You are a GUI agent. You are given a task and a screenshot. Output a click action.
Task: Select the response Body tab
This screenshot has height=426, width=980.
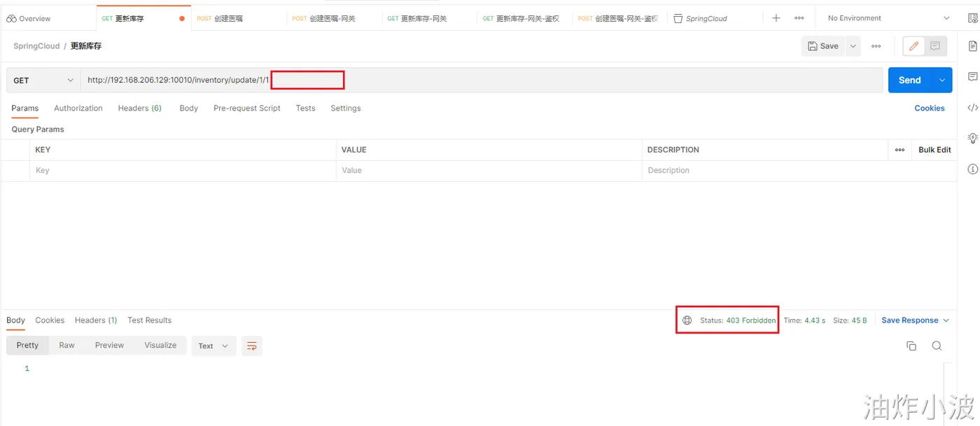[15, 320]
